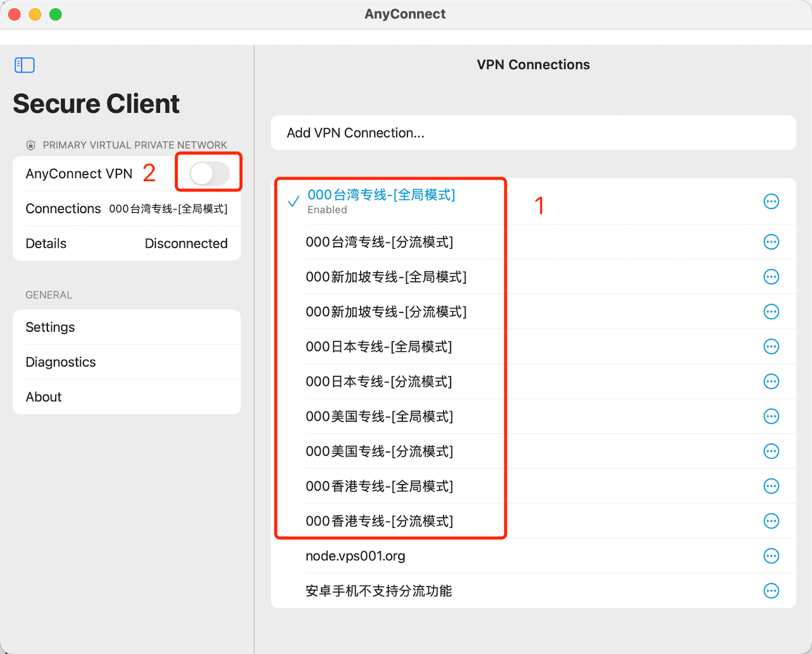Open options icon for node.vps001.org
The height and width of the screenshot is (654, 812).
coord(771,556)
